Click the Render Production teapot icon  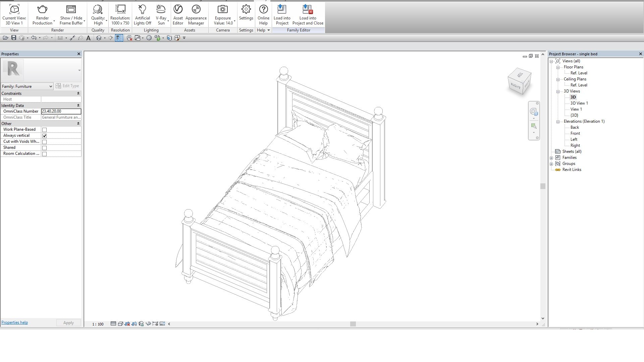point(42,9)
